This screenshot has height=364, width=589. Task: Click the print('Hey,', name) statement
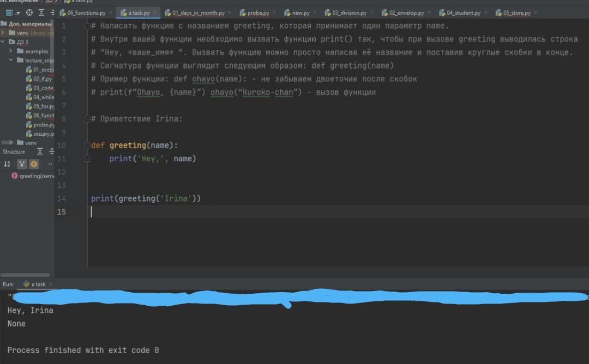click(153, 159)
